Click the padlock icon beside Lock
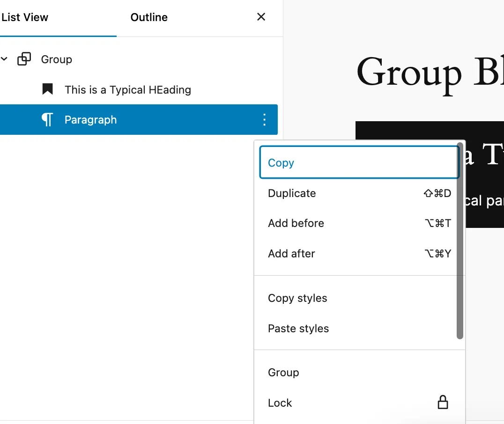The image size is (504, 424). [x=442, y=402]
